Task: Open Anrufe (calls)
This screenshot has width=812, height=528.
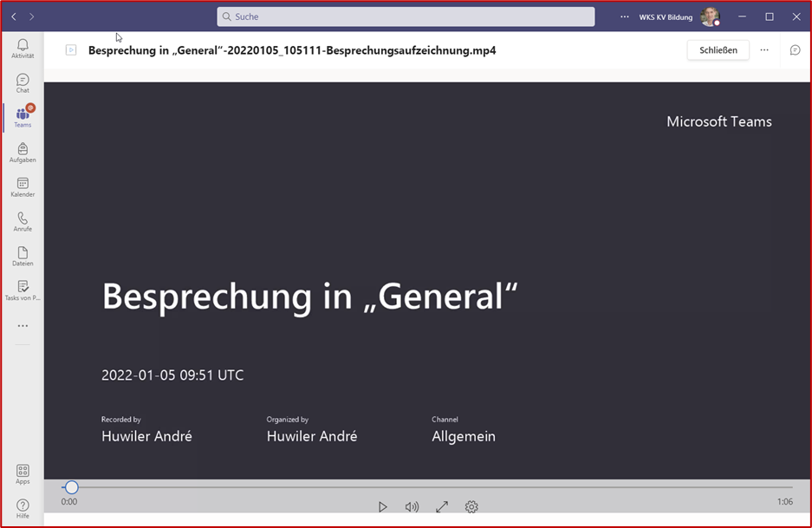Action: pos(23,222)
